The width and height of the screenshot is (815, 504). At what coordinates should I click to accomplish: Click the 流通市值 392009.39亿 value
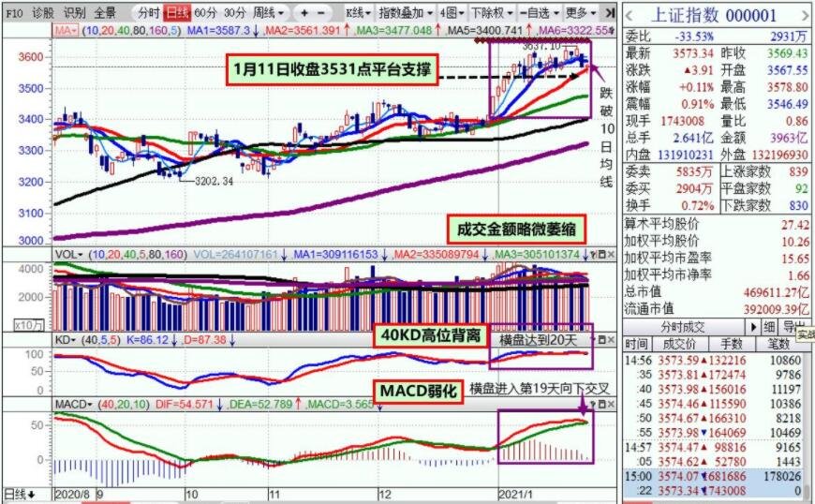tap(776, 309)
